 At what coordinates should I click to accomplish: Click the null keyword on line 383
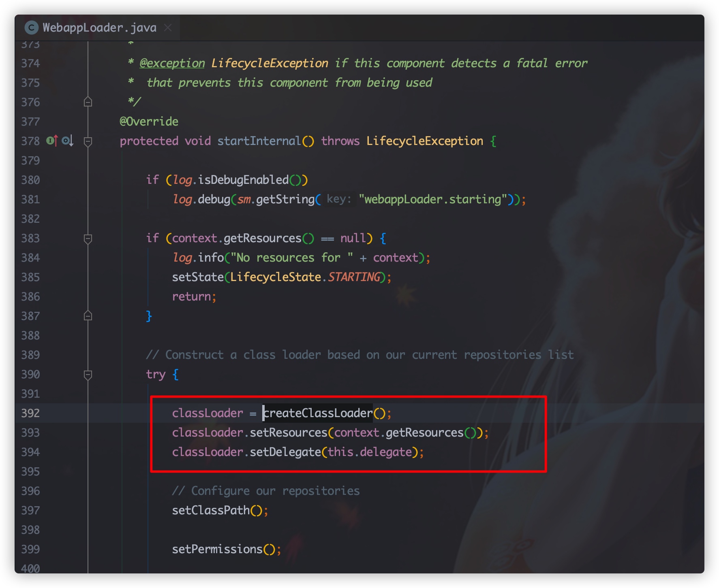[353, 238]
